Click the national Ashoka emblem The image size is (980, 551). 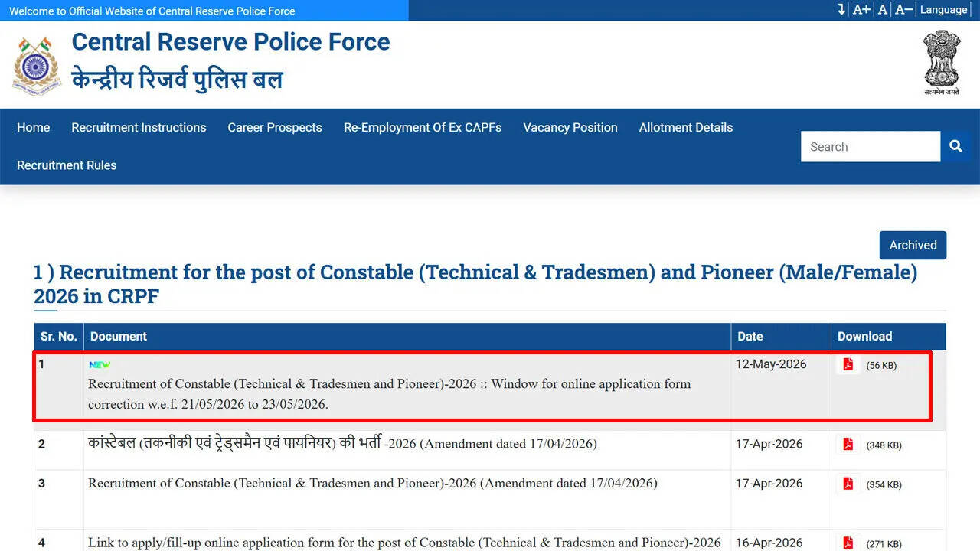tap(941, 62)
